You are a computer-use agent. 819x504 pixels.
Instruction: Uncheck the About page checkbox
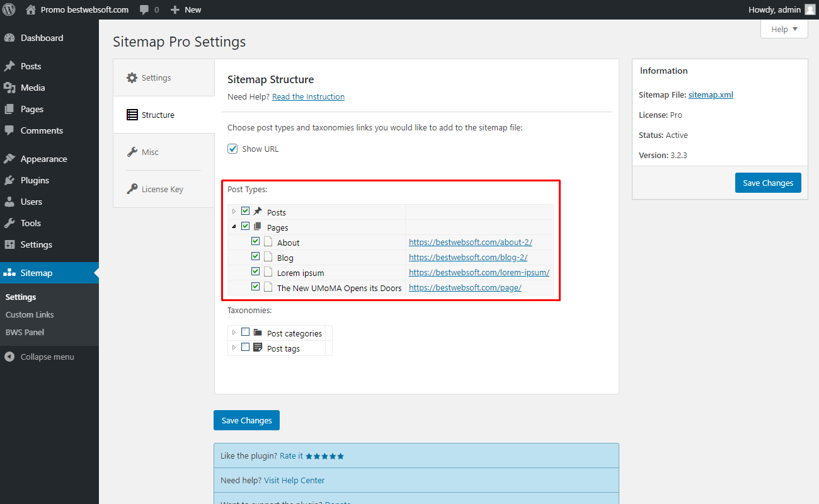[256, 241]
